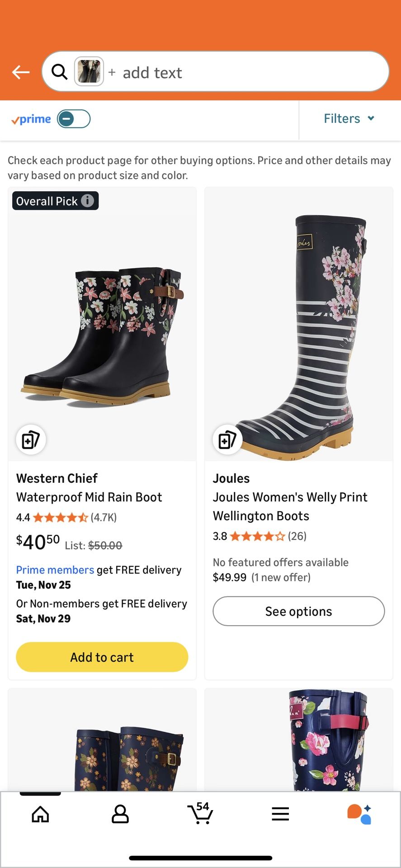Expand the Filters dropdown
Image resolution: width=401 pixels, height=868 pixels.
click(349, 118)
